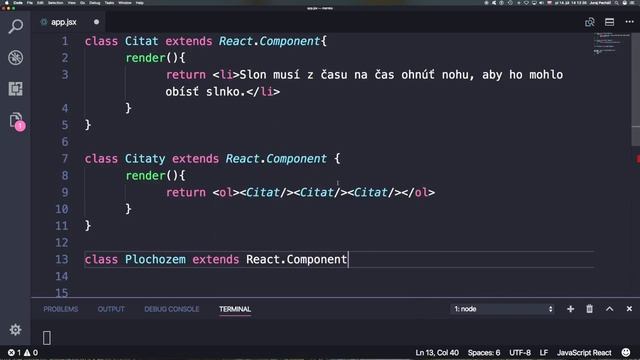Image resolution: width=640 pixels, height=360 pixels.
Task: Click 'render' on line 8
Action: [x=145, y=176]
